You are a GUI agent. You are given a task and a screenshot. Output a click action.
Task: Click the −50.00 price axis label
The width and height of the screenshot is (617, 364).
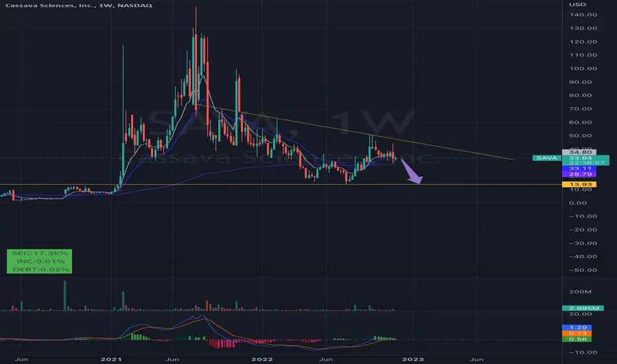pos(583,270)
